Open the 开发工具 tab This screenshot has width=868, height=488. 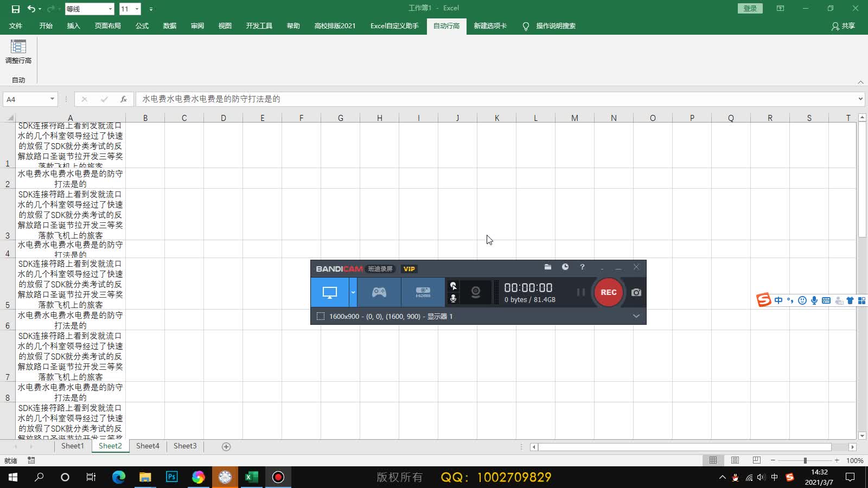click(259, 26)
